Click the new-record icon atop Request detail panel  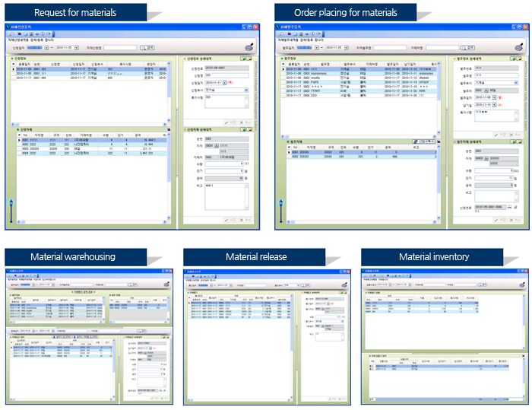point(242,58)
